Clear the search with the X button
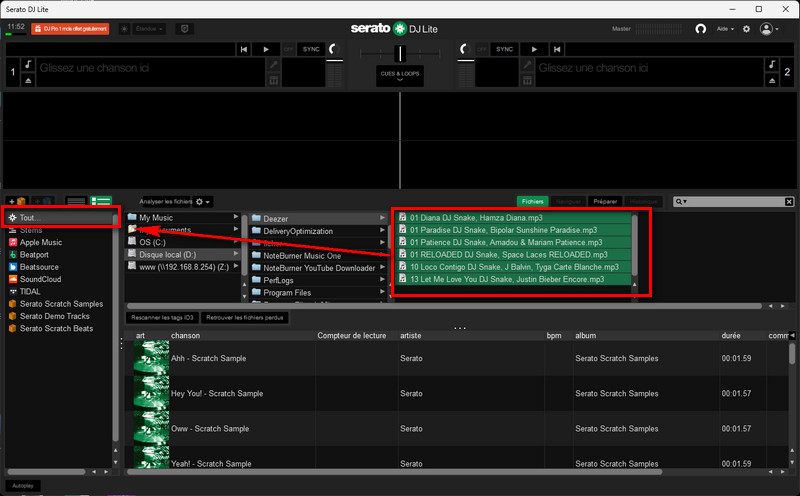This screenshot has width=800, height=496. [x=789, y=202]
